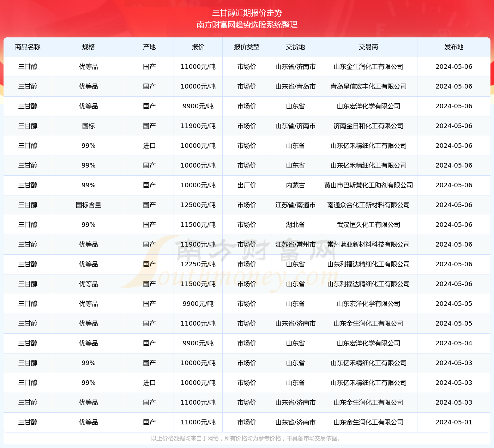Click 三甘醇 in the 2024-05-01 row

click(x=28, y=422)
